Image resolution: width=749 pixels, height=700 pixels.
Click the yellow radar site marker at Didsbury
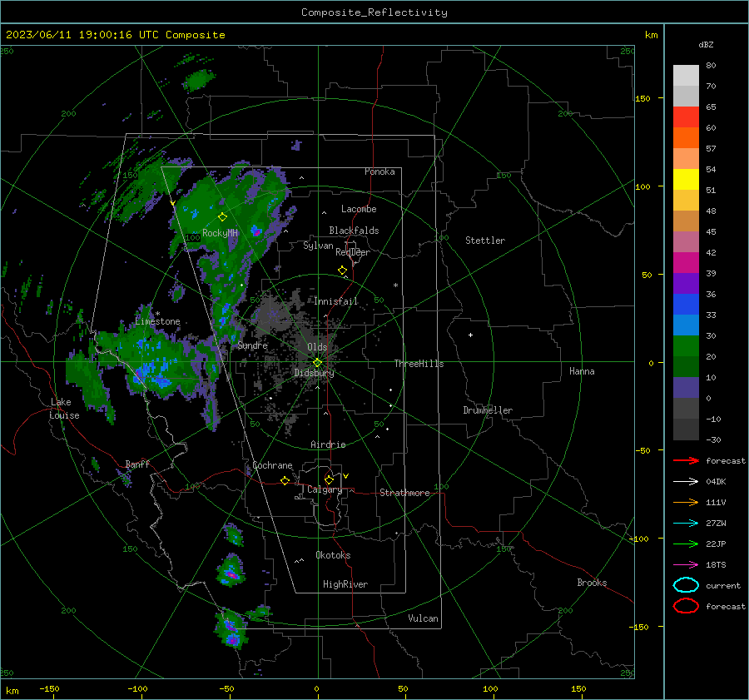tap(317, 363)
